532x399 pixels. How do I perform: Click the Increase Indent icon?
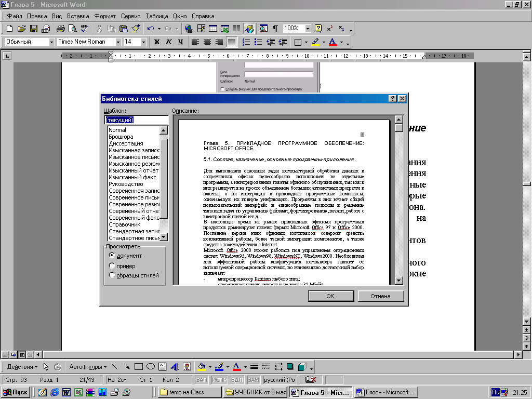coord(283,42)
